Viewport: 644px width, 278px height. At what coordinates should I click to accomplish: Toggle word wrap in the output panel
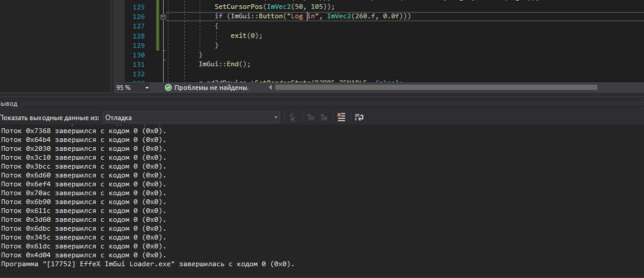tap(359, 117)
